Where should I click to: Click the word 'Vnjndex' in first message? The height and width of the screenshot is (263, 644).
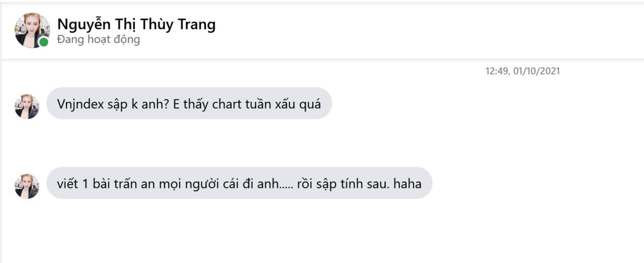(x=79, y=104)
